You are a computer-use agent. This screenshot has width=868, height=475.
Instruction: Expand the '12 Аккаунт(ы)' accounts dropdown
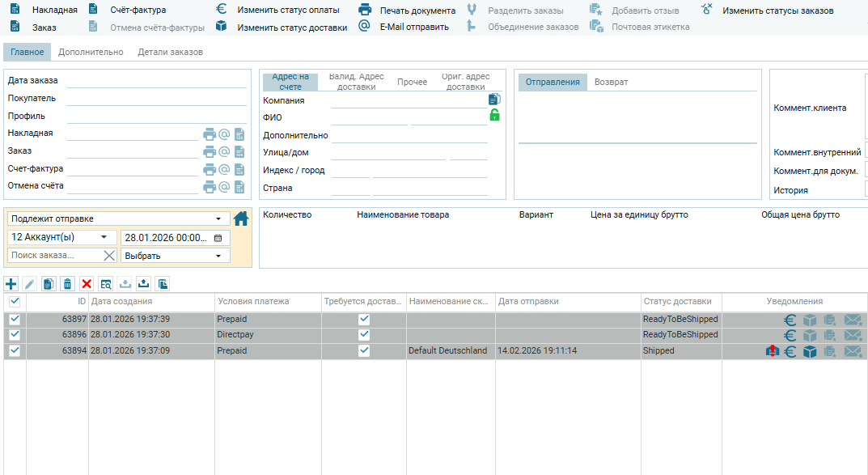(61, 238)
